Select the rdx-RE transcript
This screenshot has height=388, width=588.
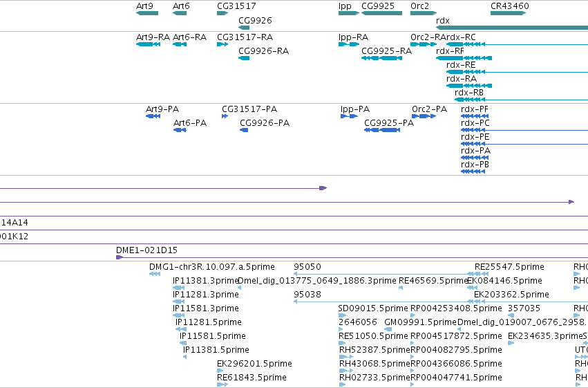tap(517, 72)
